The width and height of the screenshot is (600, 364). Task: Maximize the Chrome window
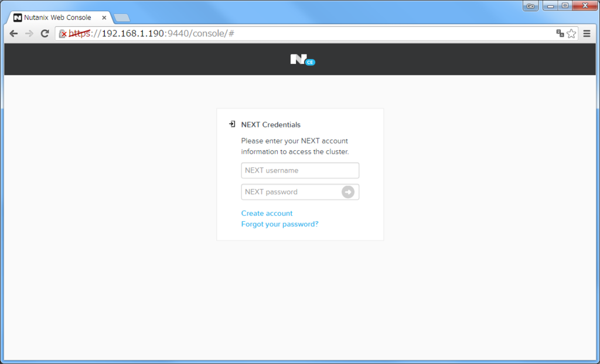[x=565, y=6]
